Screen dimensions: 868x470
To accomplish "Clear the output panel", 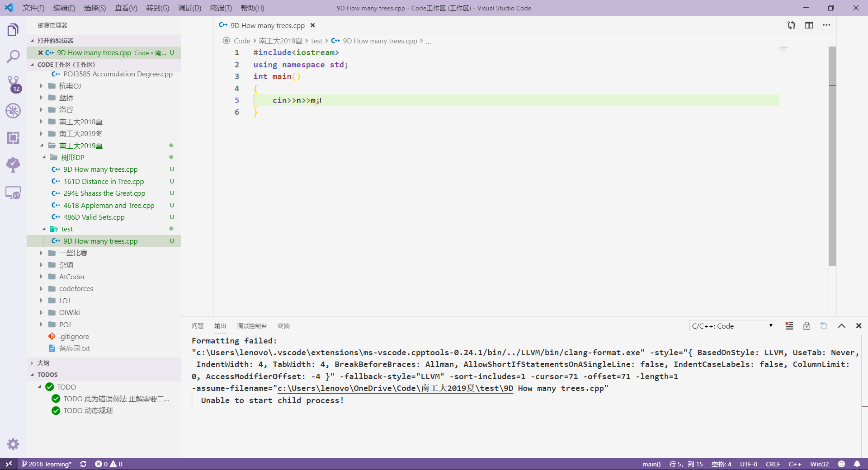I will (x=789, y=325).
